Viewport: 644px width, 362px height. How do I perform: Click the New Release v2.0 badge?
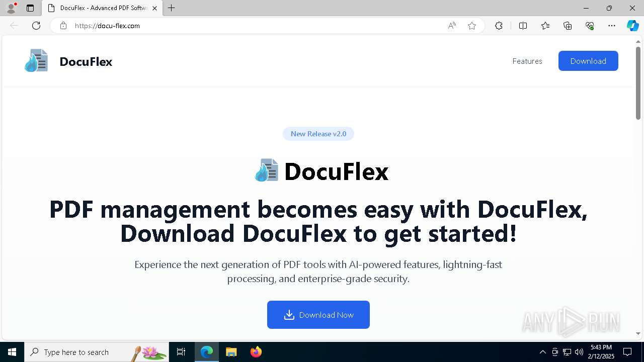click(318, 134)
